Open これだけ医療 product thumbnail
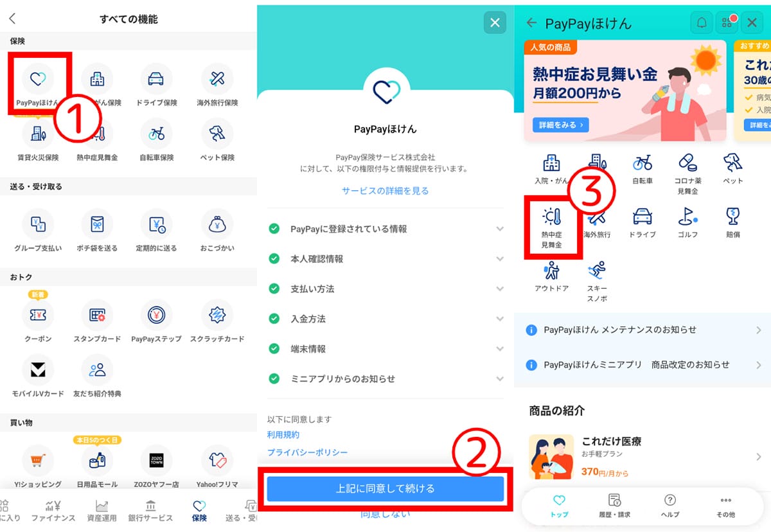Screen dimensions: 771x532 tap(551, 457)
